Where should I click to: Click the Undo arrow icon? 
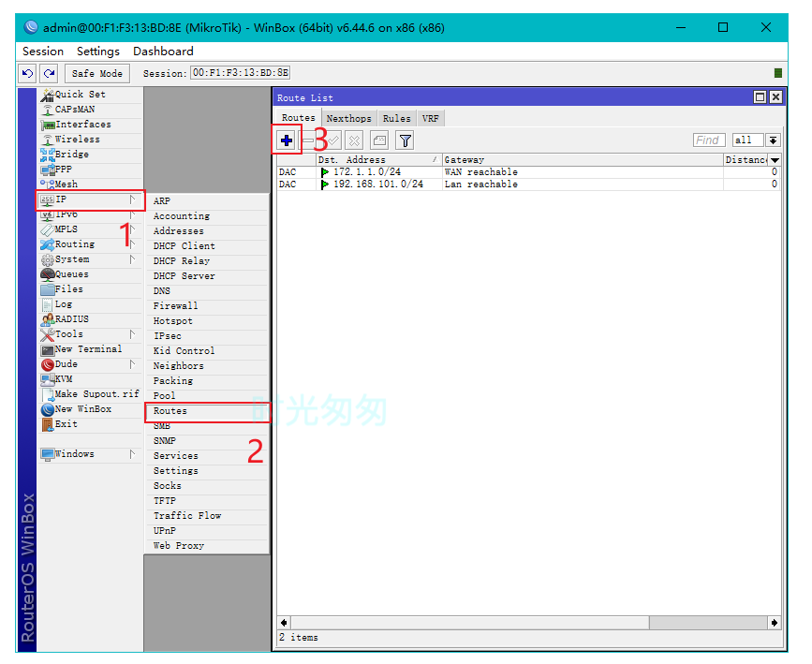pyautogui.click(x=27, y=73)
